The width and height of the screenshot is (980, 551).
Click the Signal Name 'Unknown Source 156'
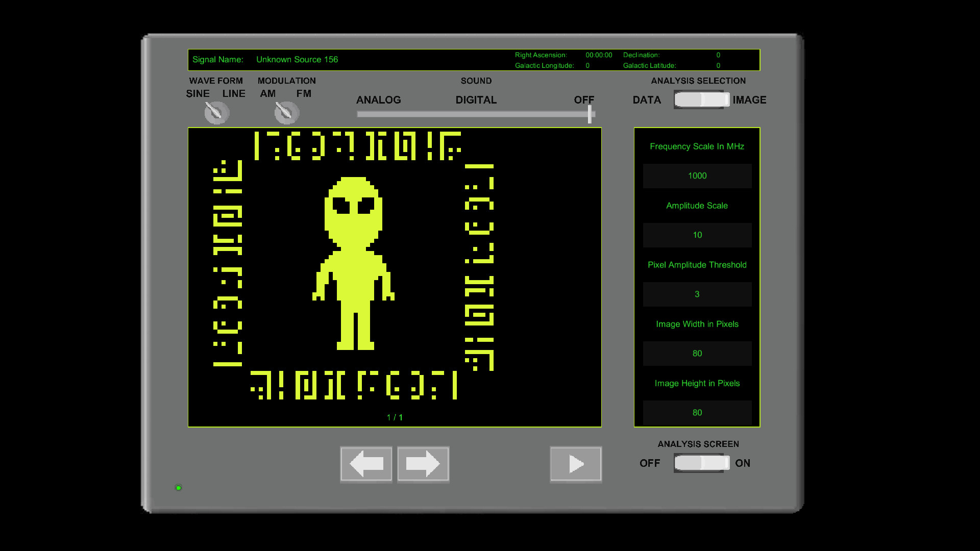click(x=297, y=59)
